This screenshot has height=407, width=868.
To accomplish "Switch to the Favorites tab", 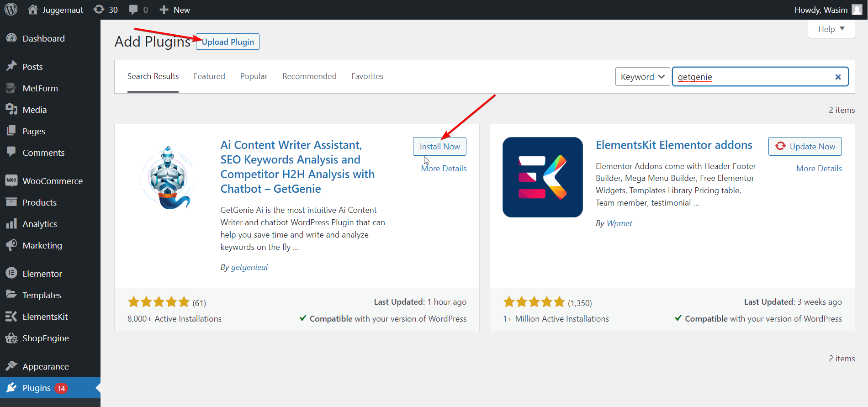I will tap(367, 76).
